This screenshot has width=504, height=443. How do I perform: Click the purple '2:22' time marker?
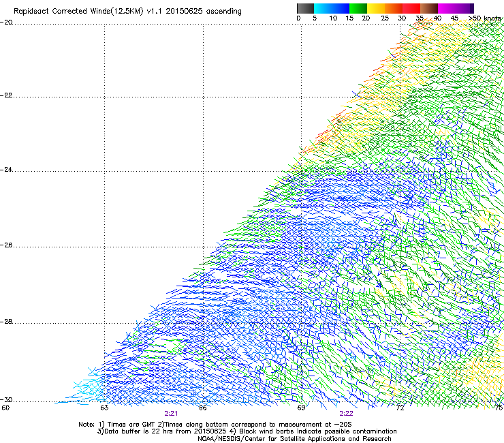point(346,414)
